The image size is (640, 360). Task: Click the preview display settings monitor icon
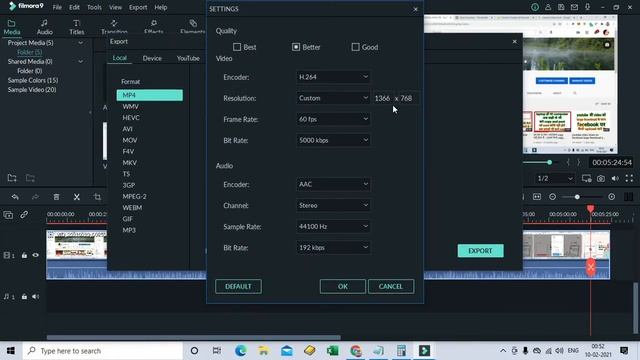(587, 178)
